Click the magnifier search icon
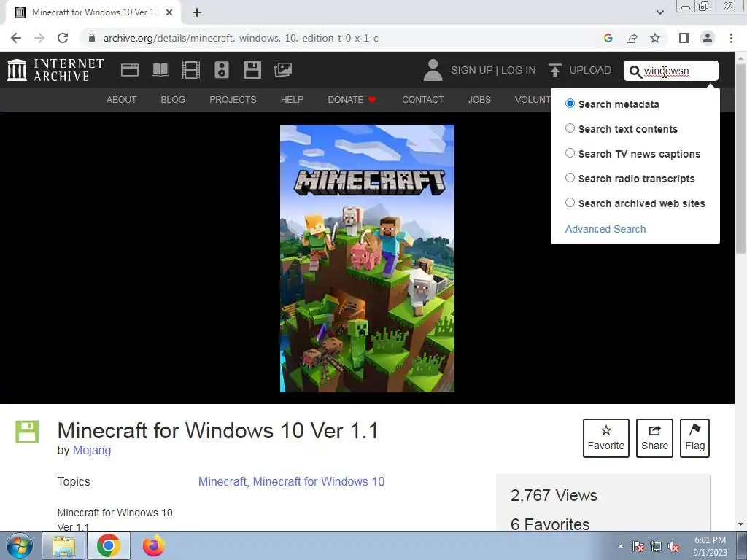 pyautogui.click(x=635, y=71)
